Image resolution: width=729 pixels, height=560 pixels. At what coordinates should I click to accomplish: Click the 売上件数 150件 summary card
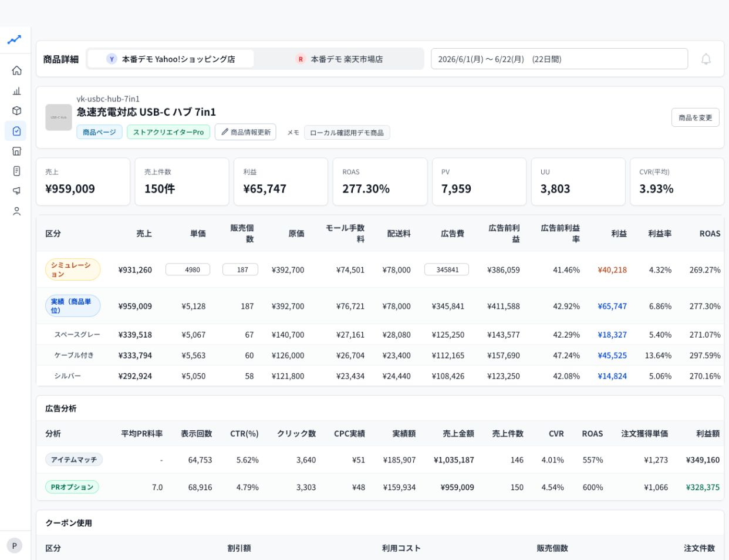[x=182, y=181]
